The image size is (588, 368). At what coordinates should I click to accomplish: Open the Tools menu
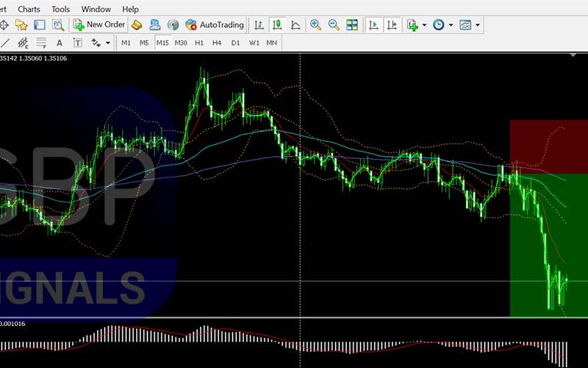point(61,9)
